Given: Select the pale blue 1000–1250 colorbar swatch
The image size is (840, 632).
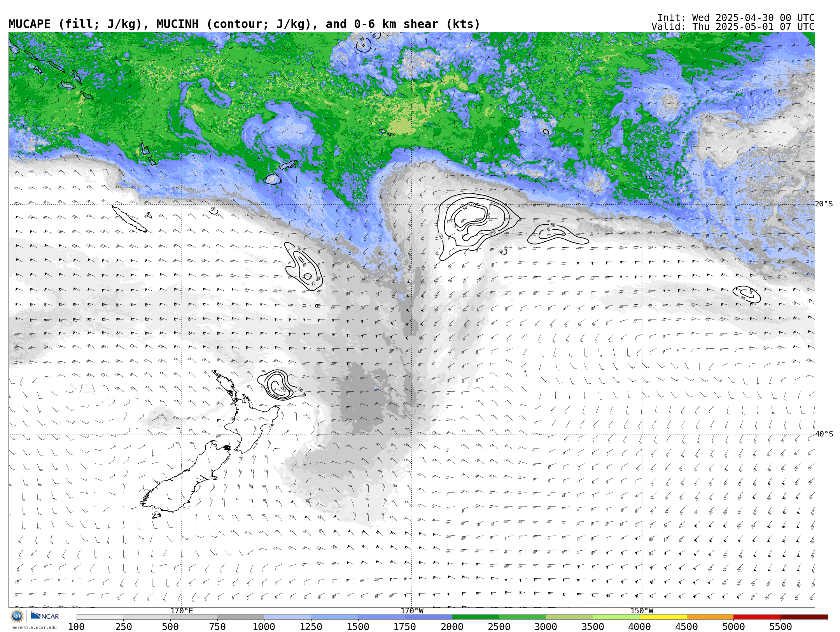Looking at the screenshot, I should [x=288, y=617].
